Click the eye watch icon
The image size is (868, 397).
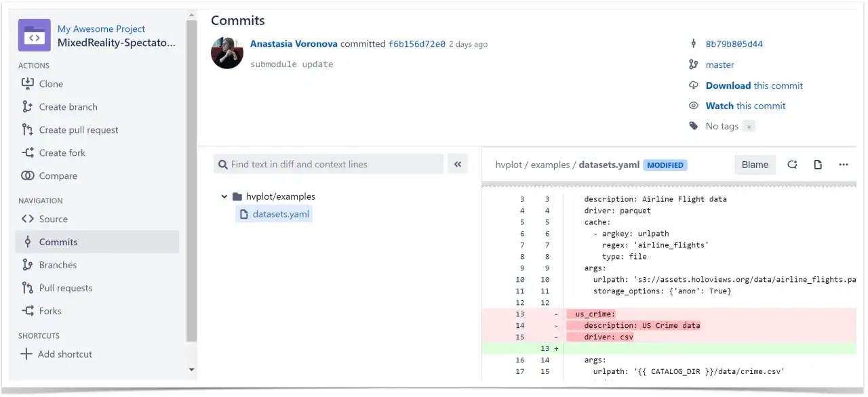[x=693, y=106]
